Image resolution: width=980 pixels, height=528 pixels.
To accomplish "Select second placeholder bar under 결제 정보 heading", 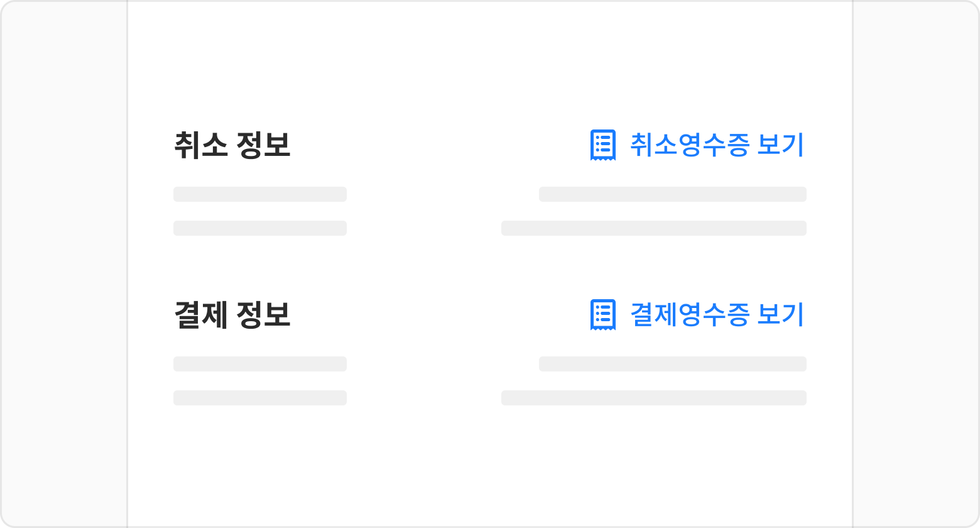I will (x=259, y=398).
